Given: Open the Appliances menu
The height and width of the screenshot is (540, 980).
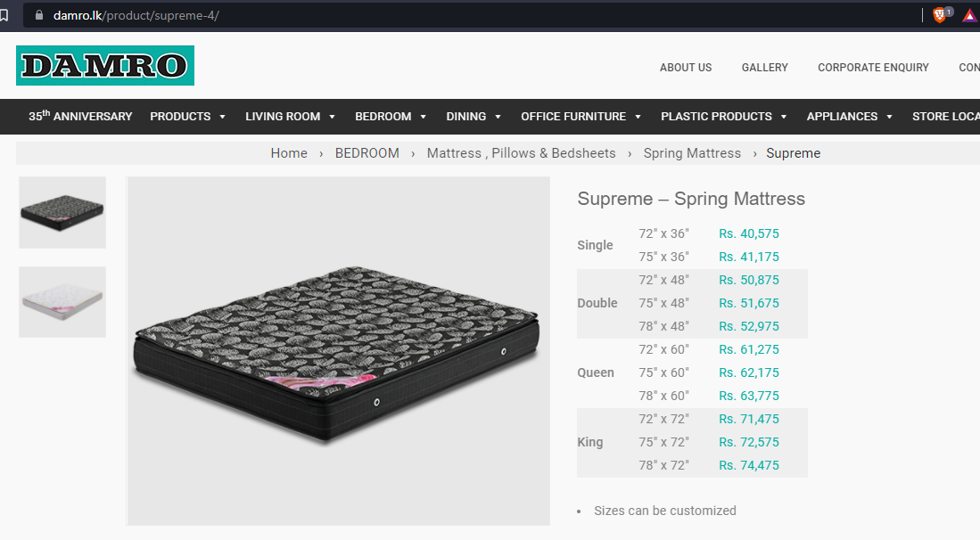Looking at the screenshot, I should coord(842,117).
